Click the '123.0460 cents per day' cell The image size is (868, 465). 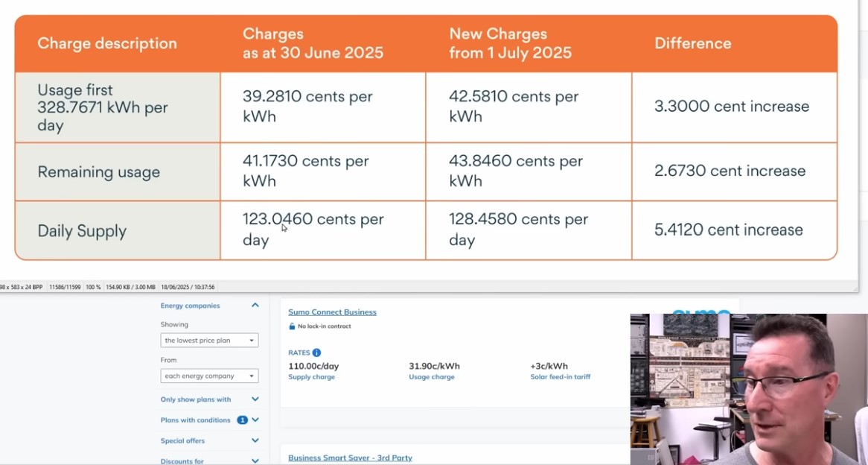click(x=323, y=230)
